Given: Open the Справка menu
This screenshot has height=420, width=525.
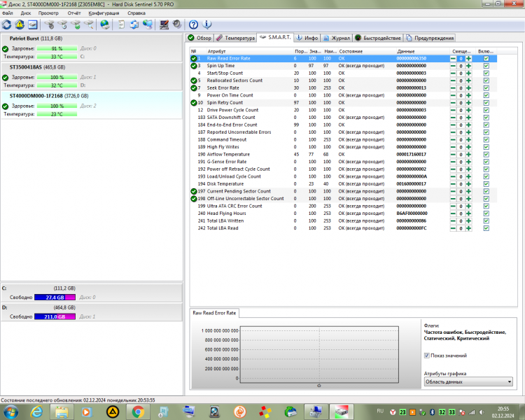Looking at the screenshot, I should [136, 13].
